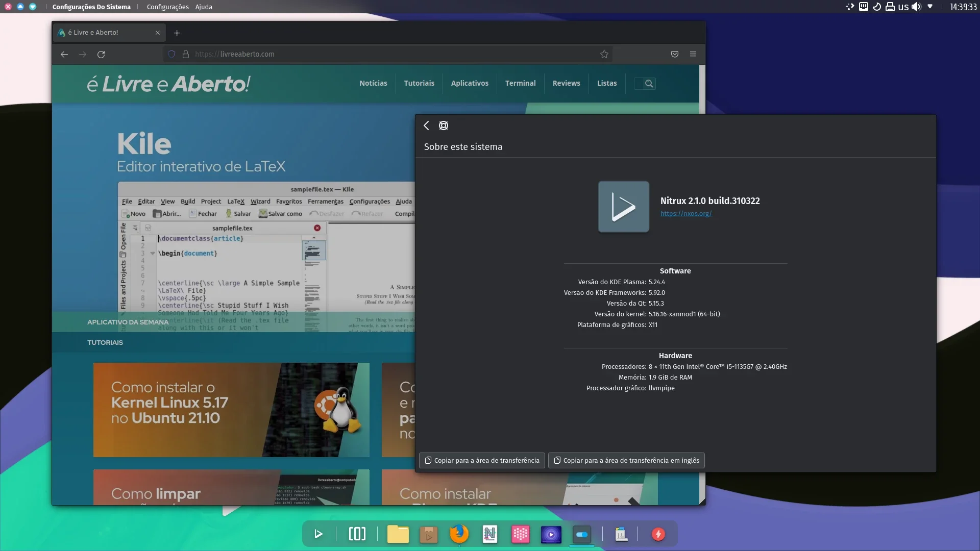Open the pink heart grid app in dock
The height and width of the screenshot is (551, 980).
[x=521, y=534]
